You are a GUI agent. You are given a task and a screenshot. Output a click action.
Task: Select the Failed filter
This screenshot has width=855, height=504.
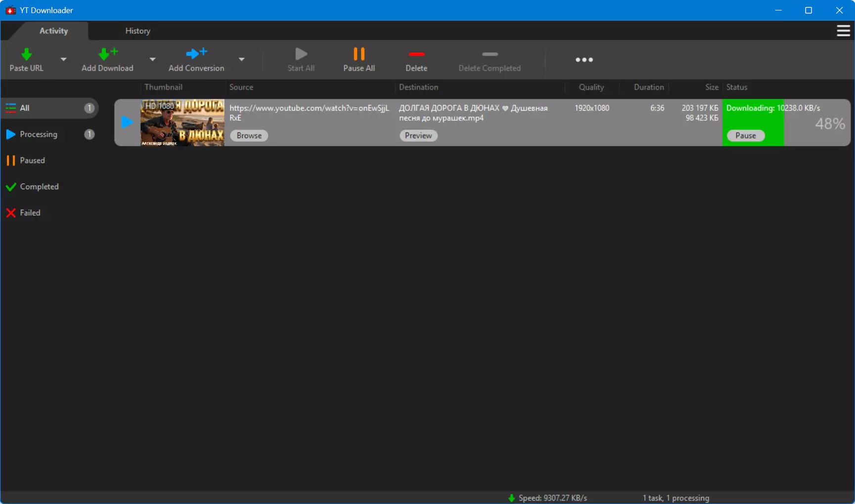[x=49, y=213]
